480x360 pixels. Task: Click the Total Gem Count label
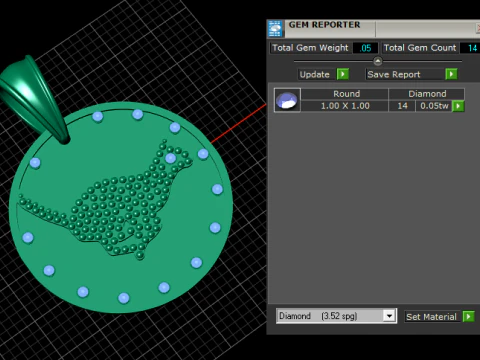pyautogui.click(x=420, y=48)
